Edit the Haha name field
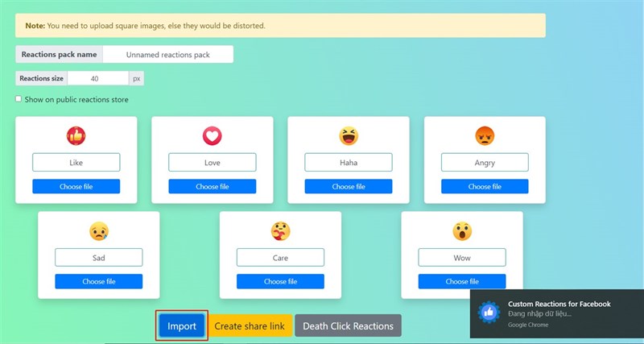 click(x=349, y=163)
